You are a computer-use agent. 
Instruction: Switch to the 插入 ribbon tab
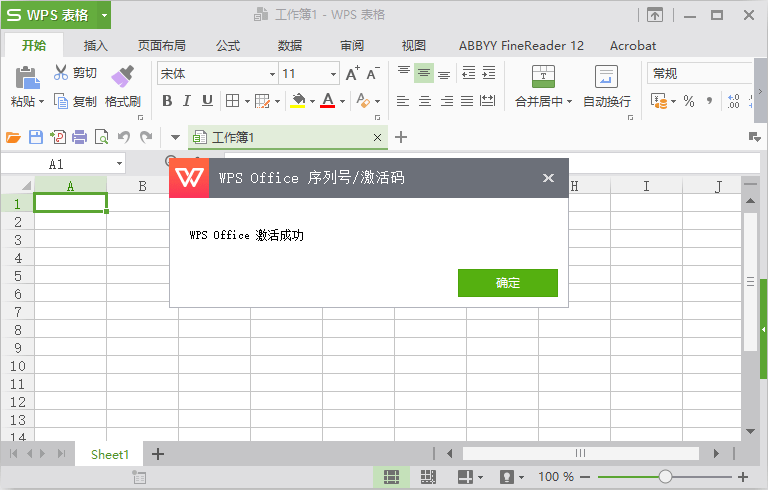[96, 46]
